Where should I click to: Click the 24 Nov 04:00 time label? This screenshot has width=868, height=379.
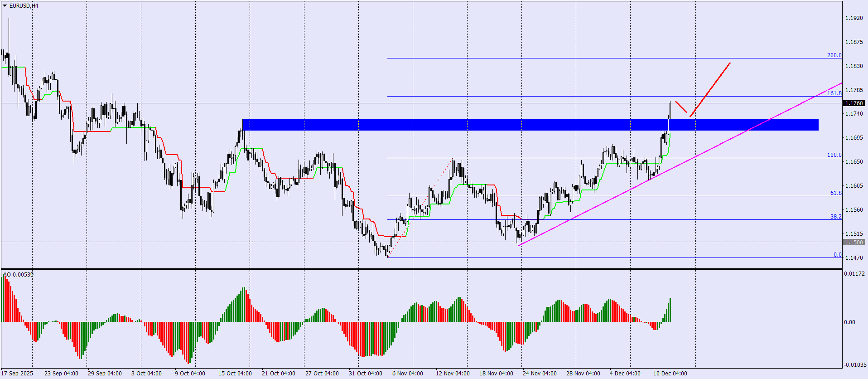[x=540, y=374]
